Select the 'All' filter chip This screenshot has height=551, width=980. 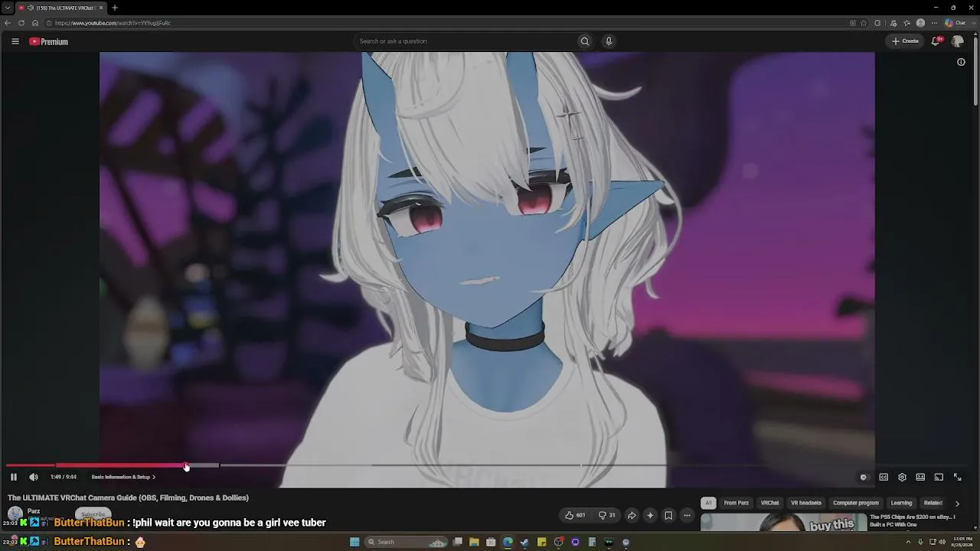tap(708, 503)
